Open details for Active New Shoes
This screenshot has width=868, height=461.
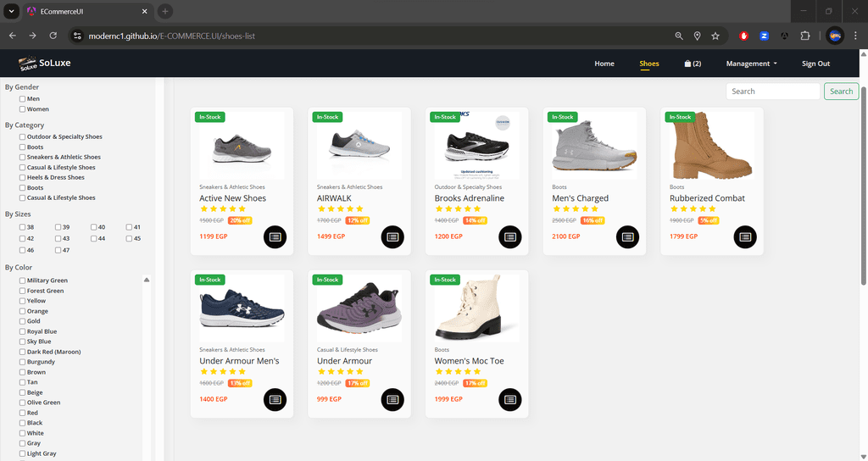(x=275, y=236)
